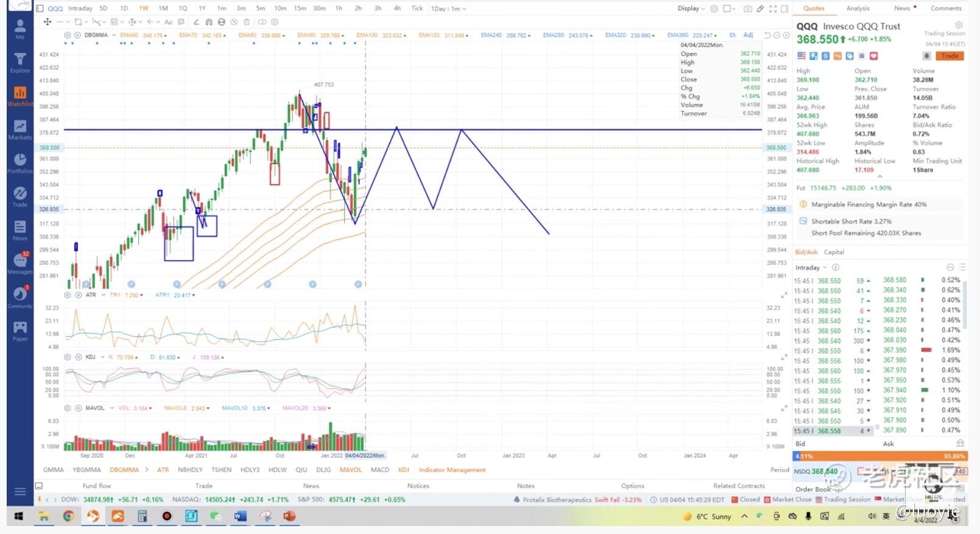The width and height of the screenshot is (980, 534).
Task: Open Word from the Windows taskbar
Action: [240, 516]
